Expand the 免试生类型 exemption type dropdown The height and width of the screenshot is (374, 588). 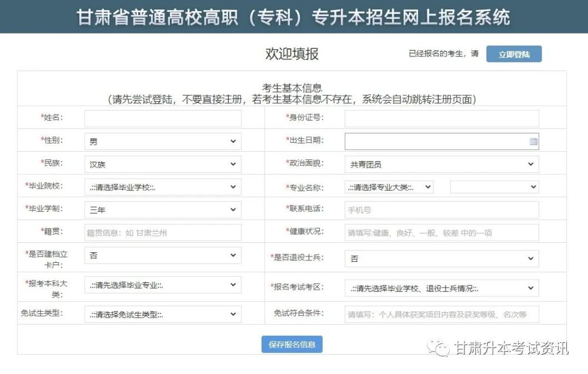(x=163, y=314)
